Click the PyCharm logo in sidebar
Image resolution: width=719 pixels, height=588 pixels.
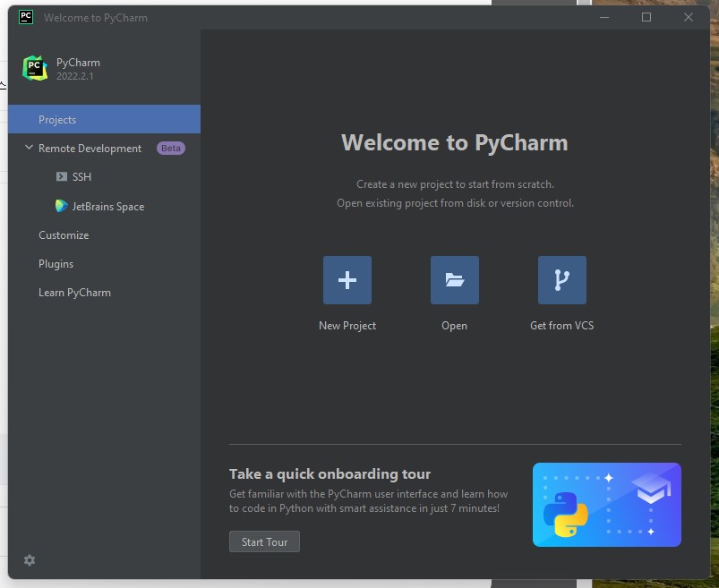point(35,68)
